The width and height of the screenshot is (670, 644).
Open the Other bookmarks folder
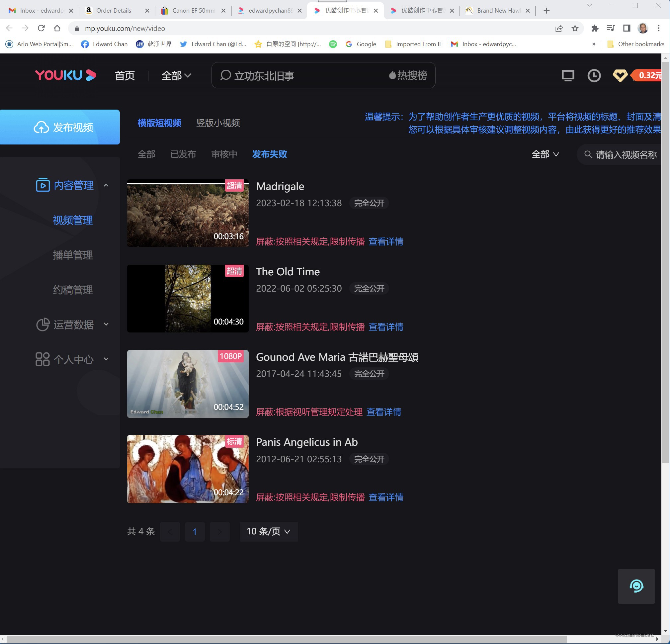[635, 44]
